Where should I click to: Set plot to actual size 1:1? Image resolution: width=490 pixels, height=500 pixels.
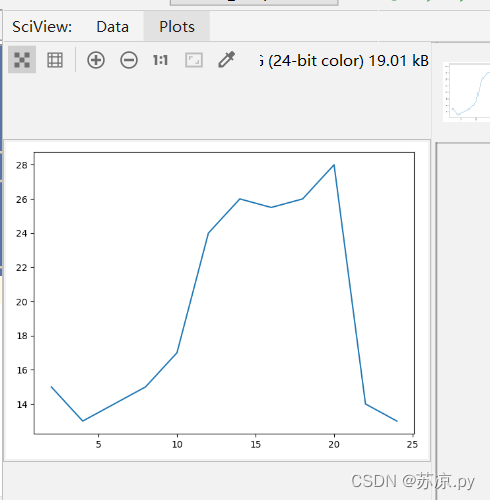pos(161,60)
